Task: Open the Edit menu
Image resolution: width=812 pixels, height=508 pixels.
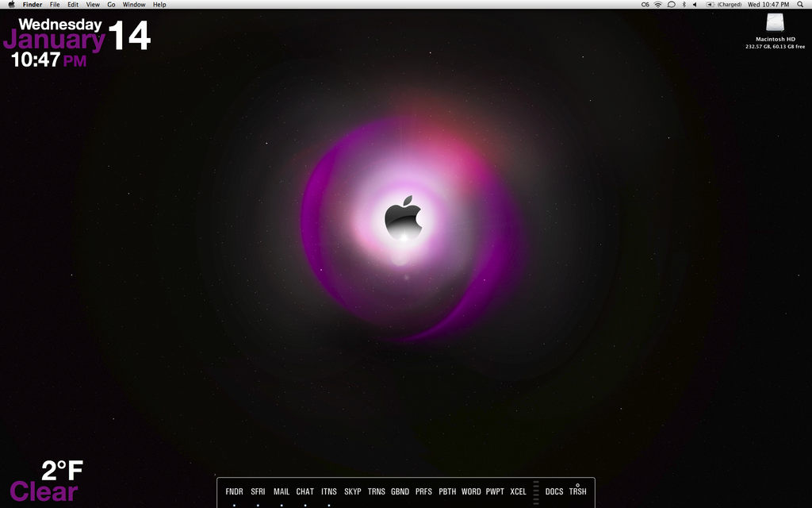Action: click(x=73, y=4)
